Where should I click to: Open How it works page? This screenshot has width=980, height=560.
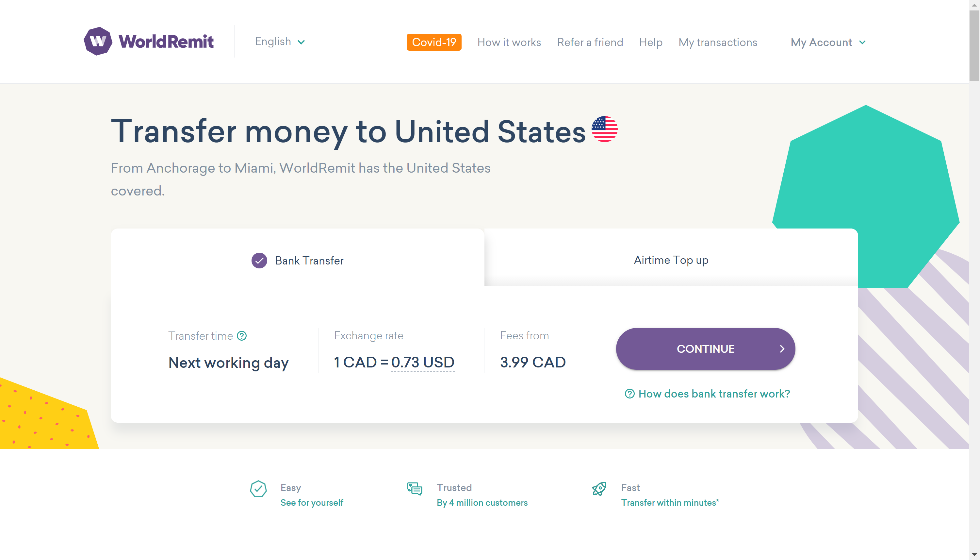pos(509,42)
